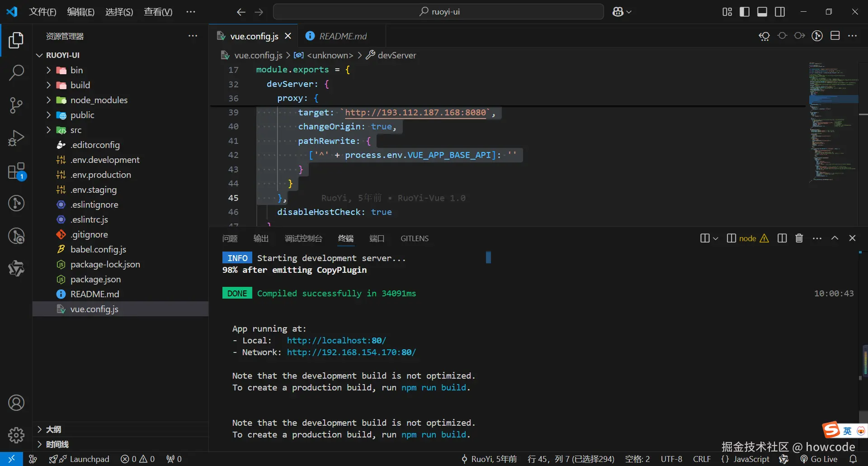
Task: Go back in navigation history
Action: pos(241,12)
